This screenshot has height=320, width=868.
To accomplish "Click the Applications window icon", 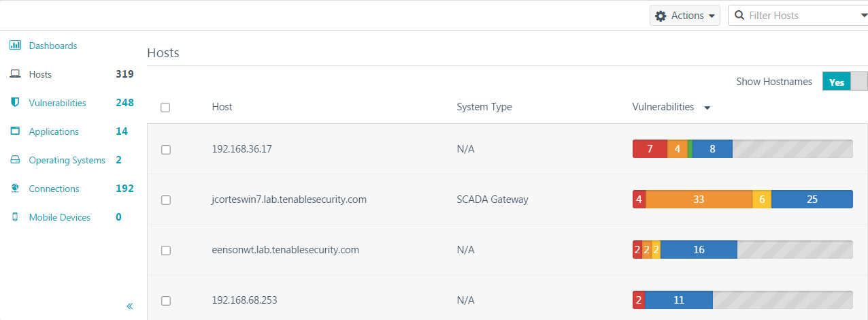I will coord(15,131).
